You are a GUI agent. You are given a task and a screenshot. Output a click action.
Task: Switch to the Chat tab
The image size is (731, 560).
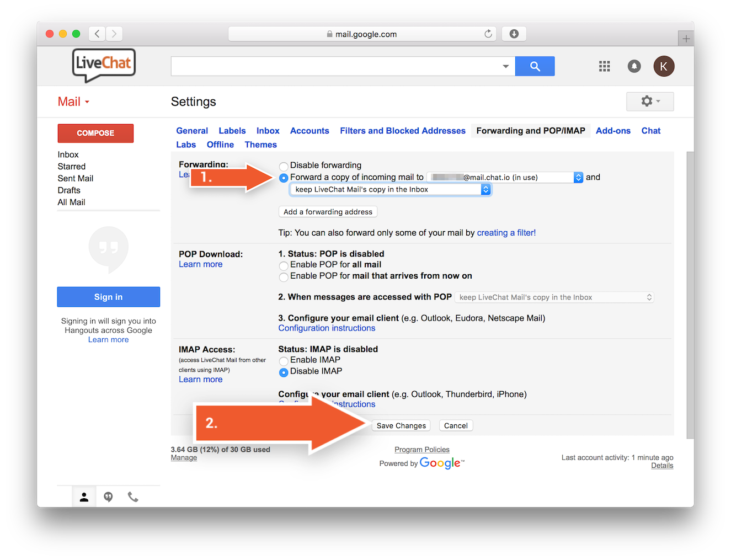pos(651,131)
